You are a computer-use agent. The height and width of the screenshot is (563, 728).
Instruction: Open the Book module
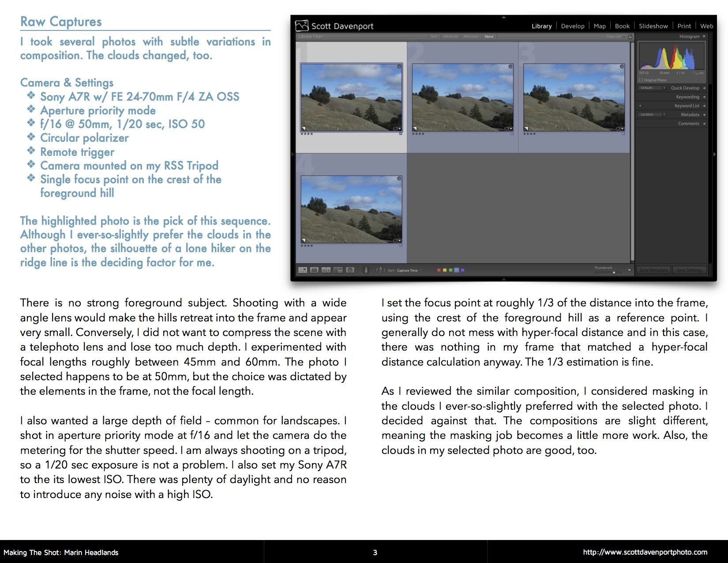622,26
